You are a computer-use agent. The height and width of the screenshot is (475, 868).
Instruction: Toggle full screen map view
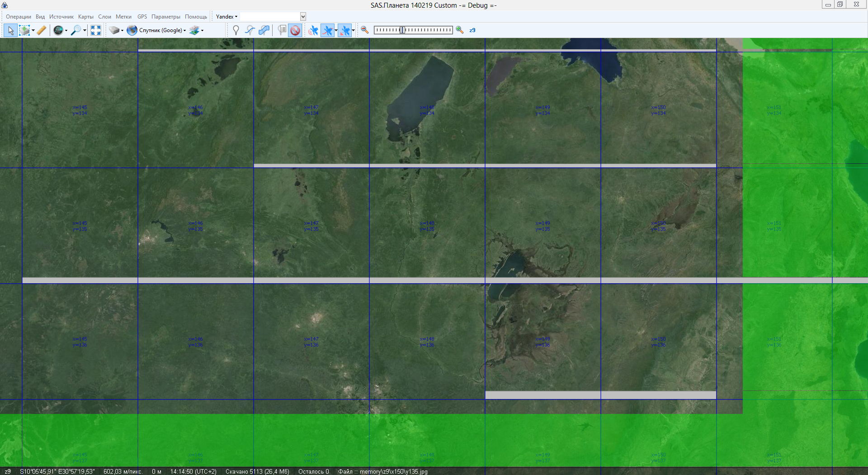tap(96, 30)
